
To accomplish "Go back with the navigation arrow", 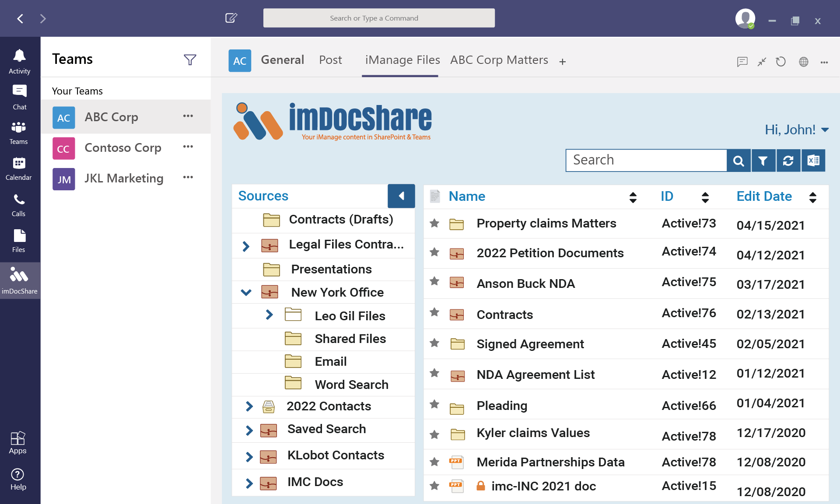I will pos(20,18).
